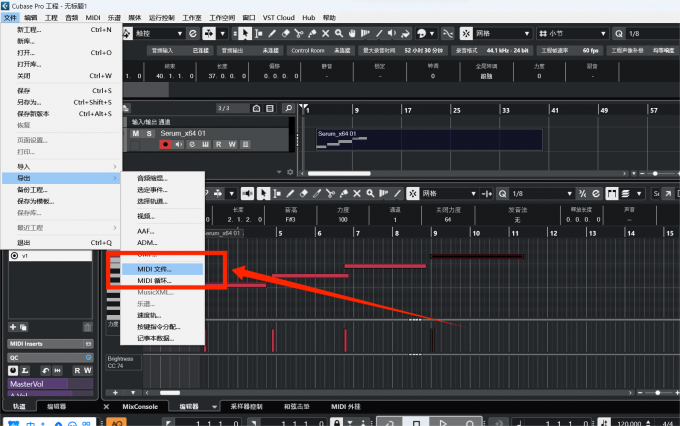Select the Play speaker tool in the project toolbar
Screen dimensions: 680x426
point(392,33)
